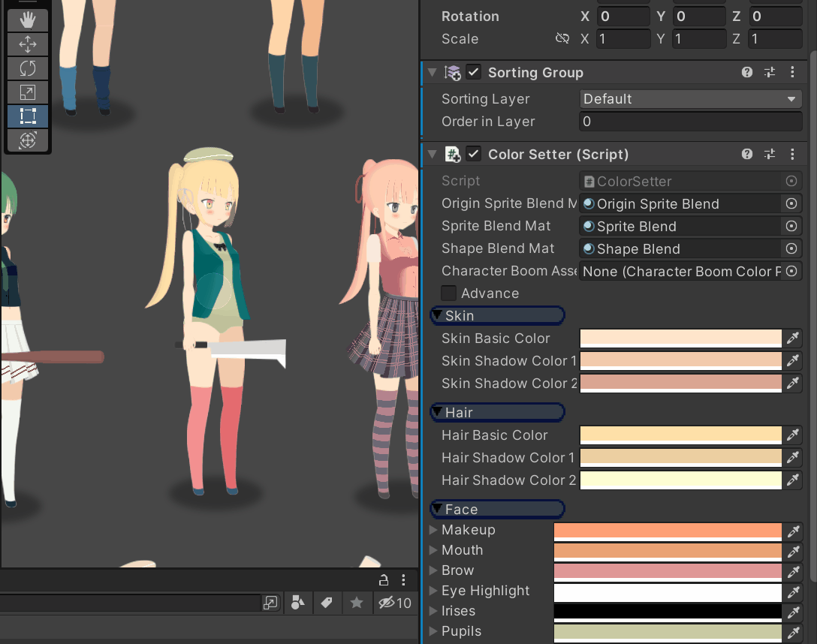Select the Transform tool
This screenshot has height=644, width=817.
[28, 140]
